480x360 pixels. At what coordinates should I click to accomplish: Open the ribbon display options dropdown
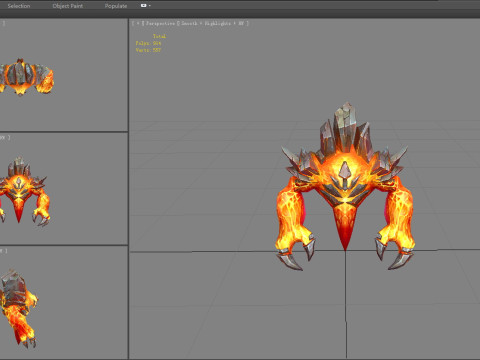click(x=146, y=6)
